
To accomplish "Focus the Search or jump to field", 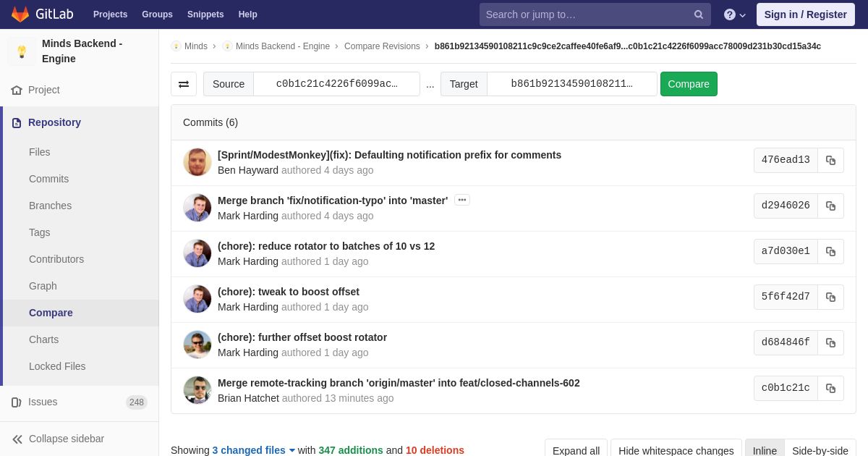I will pos(586,14).
